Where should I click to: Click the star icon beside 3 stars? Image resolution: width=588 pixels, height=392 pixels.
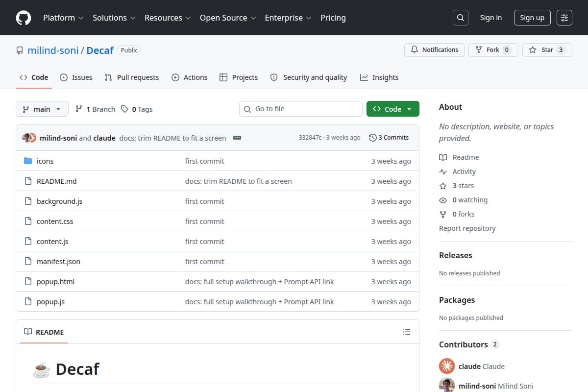pos(443,186)
